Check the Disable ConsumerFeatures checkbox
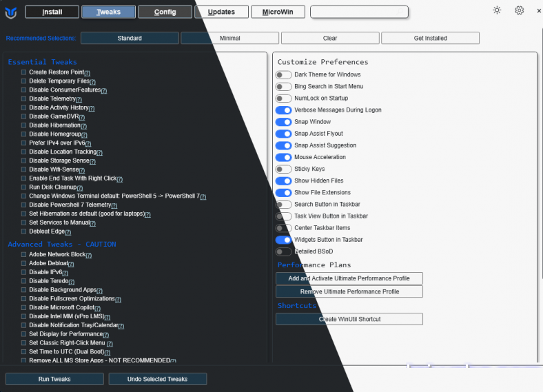Screen dimensions: 543x392 click(x=23, y=90)
